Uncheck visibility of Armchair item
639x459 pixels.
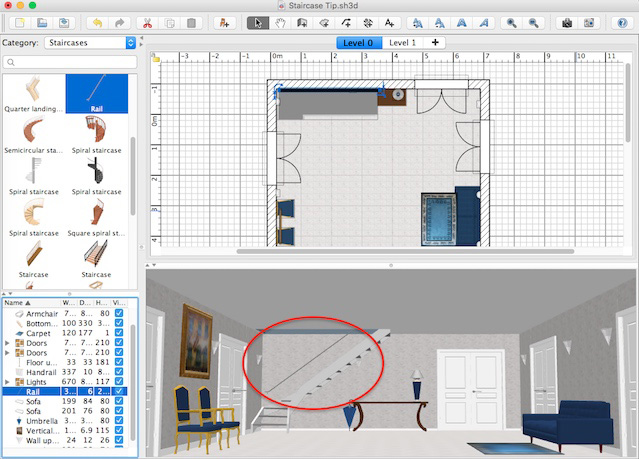click(x=119, y=314)
